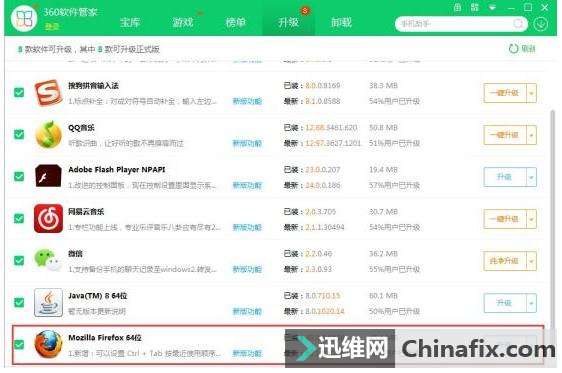
Task: Open the download manager arrow icon
Action: tap(540, 24)
